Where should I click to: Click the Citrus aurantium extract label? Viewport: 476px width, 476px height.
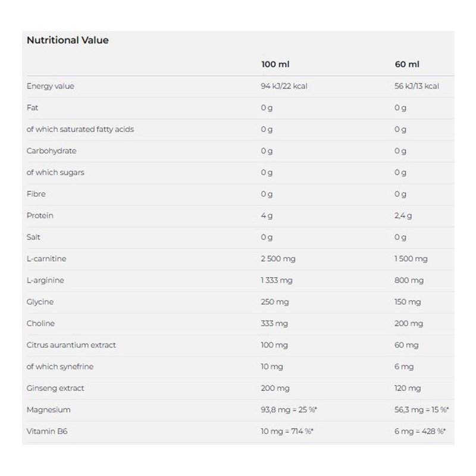(71, 345)
